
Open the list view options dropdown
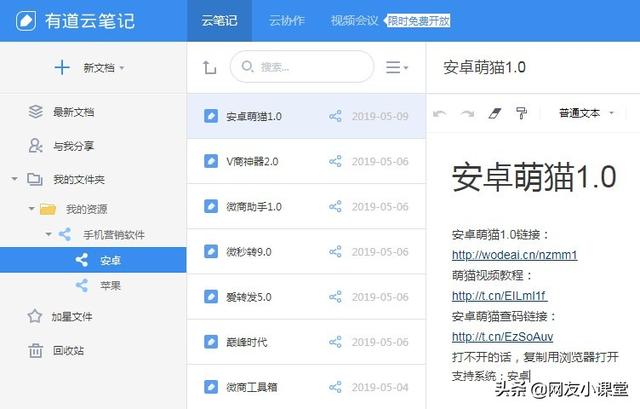pyautogui.click(x=397, y=67)
